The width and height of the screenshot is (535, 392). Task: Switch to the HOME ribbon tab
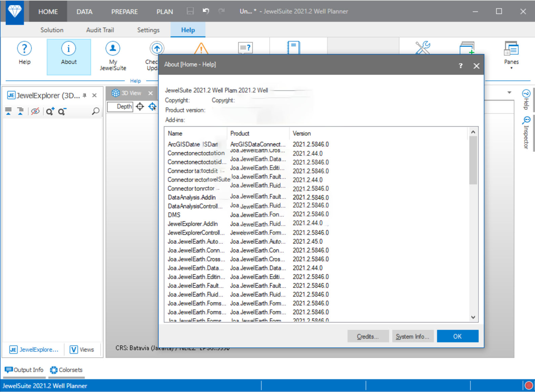pyautogui.click(x=48, y=12)
